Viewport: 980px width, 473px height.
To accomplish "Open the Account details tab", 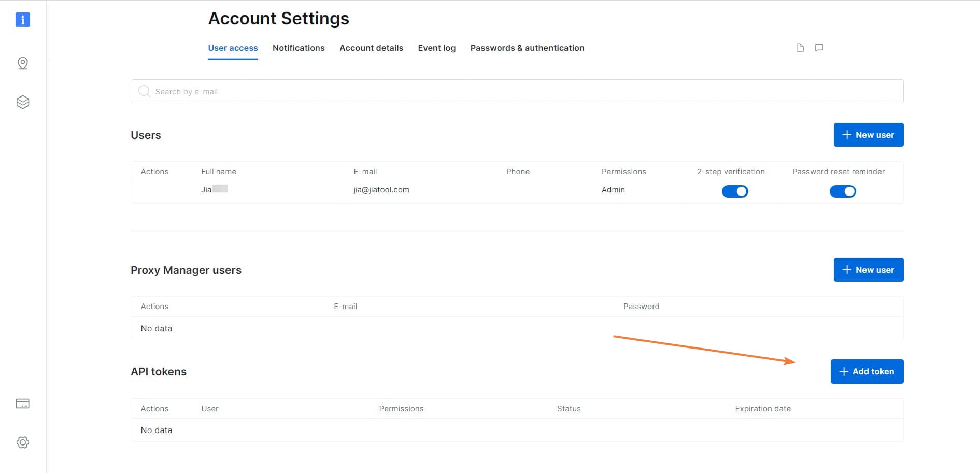I will [371, 48].
